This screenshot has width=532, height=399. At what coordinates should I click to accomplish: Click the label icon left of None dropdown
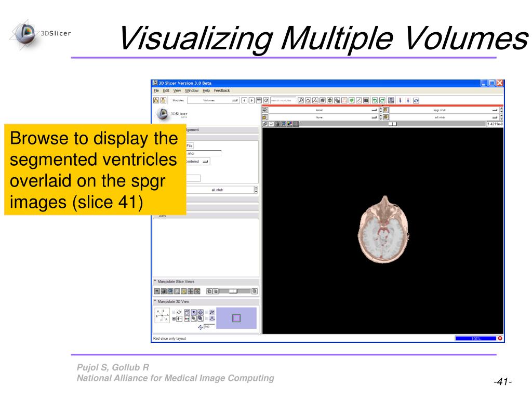265,117
